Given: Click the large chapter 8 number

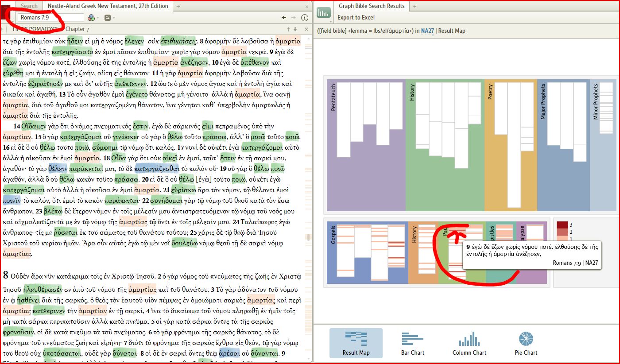Looking at the screenshot, I should point(6,275).
